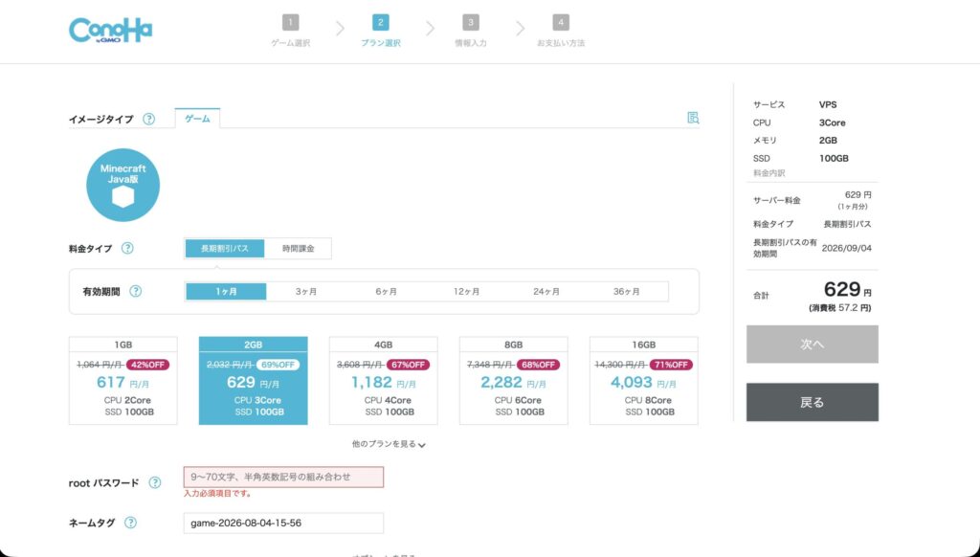Select the 8GB plan card
The width and height of the screenshot is (980, 557).
click(x=514, y=381)
